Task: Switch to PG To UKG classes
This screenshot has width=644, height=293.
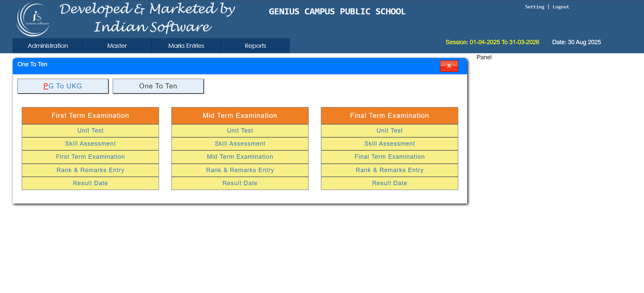Action: click(63, 86)
